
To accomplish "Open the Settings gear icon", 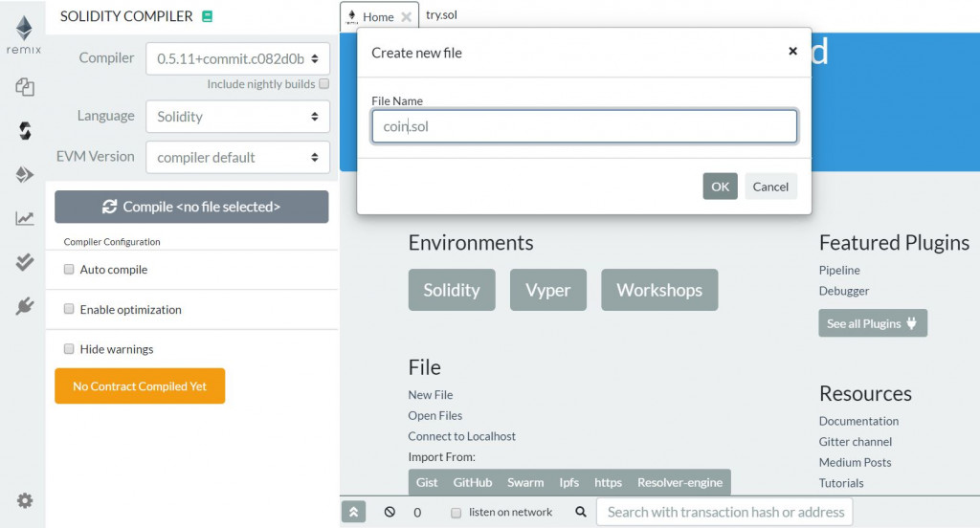I will pyautogui.click(x=24, y=500).
